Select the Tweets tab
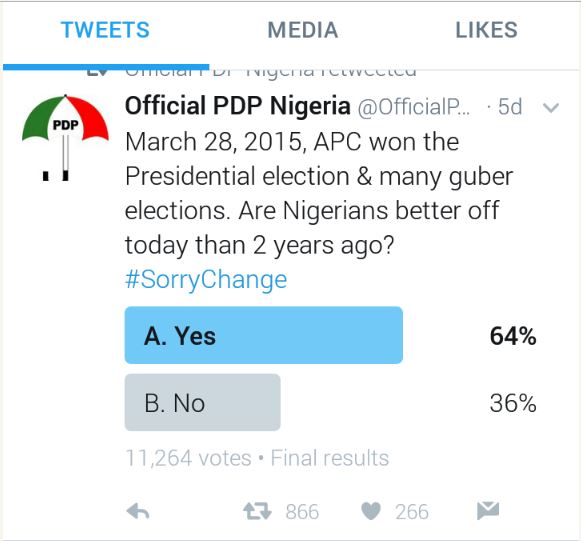Viewport: 581px width, 541px height. tap(105, 30)
